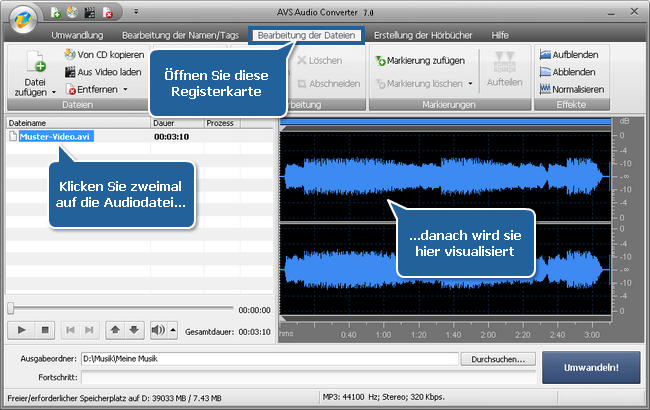
Task: Select the Bearbeitung der Dateien tab
Action: coord(306,35)
